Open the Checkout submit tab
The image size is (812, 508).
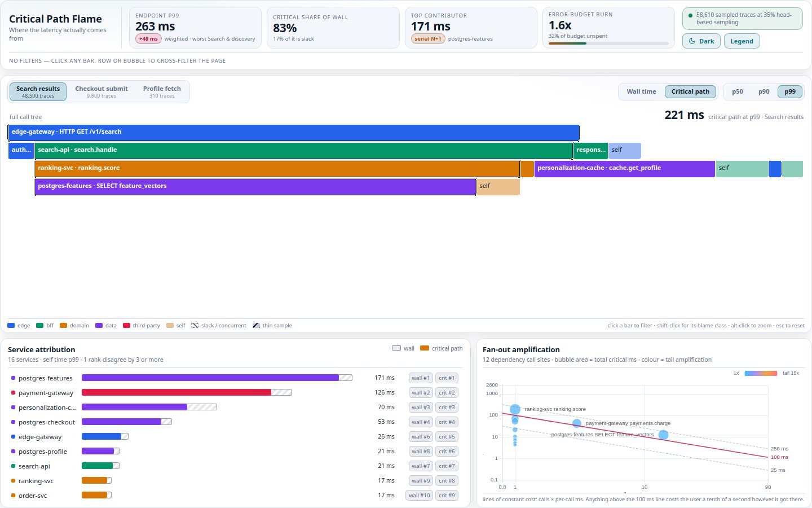pos(101,91)
